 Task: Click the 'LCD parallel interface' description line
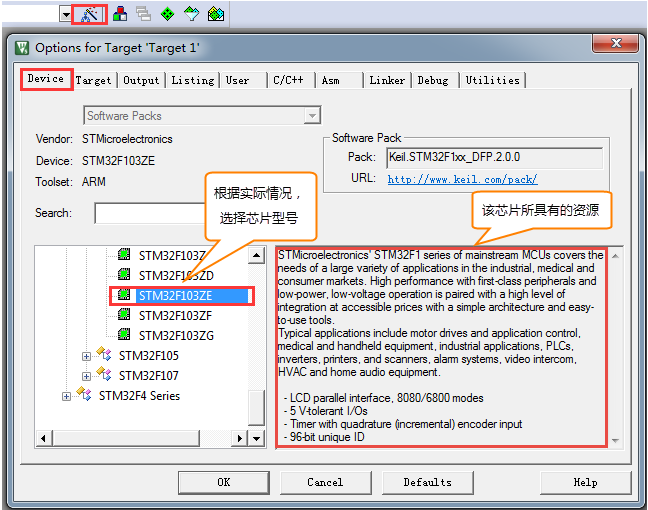(x=384, y=398)
